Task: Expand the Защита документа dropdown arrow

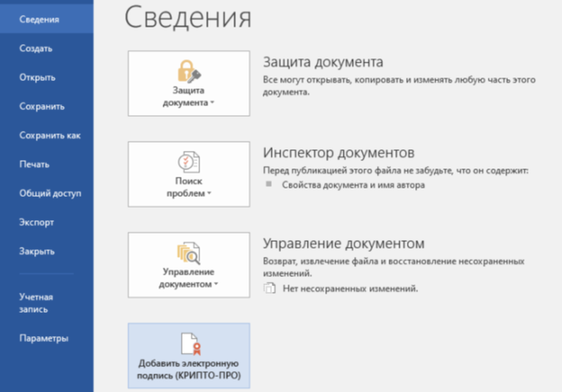Action: click(213, 103)
